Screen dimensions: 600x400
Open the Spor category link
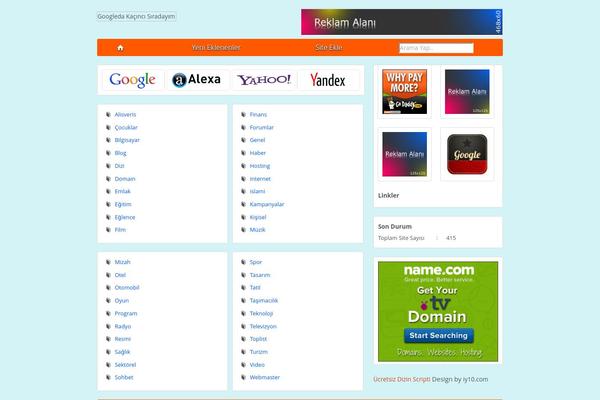click(256, 262)
